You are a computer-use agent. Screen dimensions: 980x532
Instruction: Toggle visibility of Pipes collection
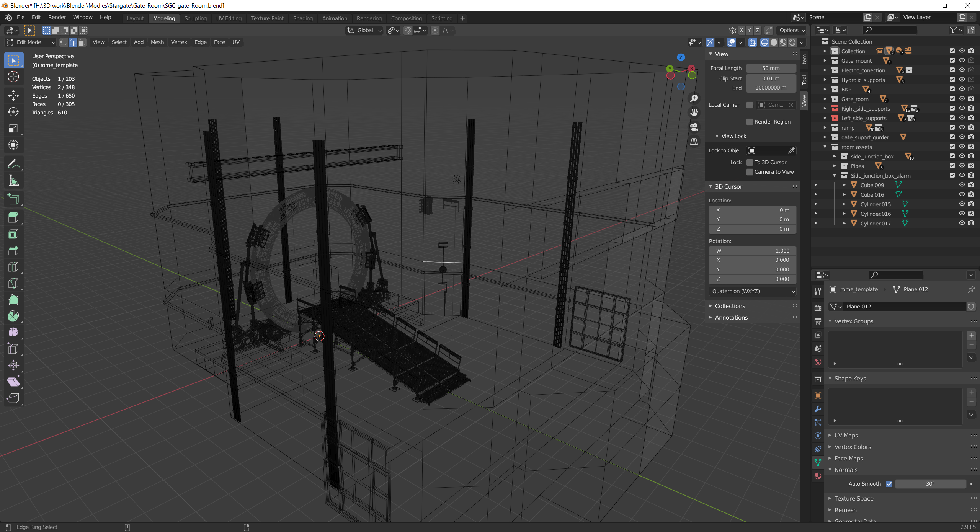[962, 166]
